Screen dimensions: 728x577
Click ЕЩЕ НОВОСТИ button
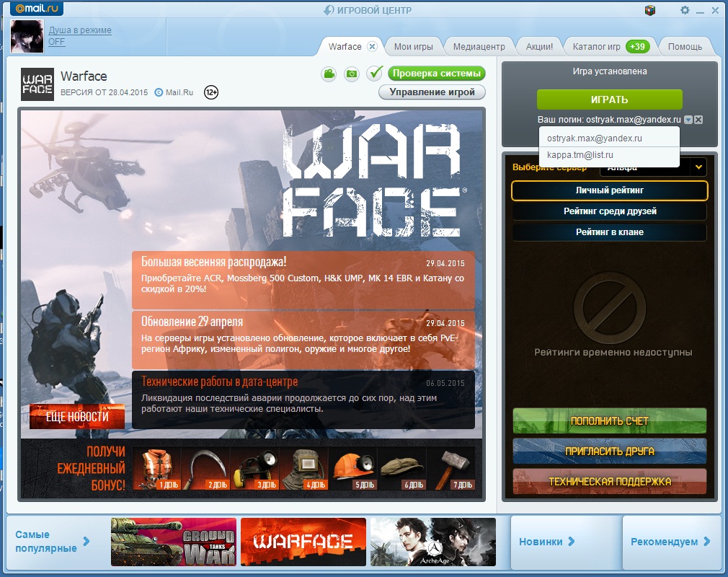pyautogui.click(x=77, y=416)
